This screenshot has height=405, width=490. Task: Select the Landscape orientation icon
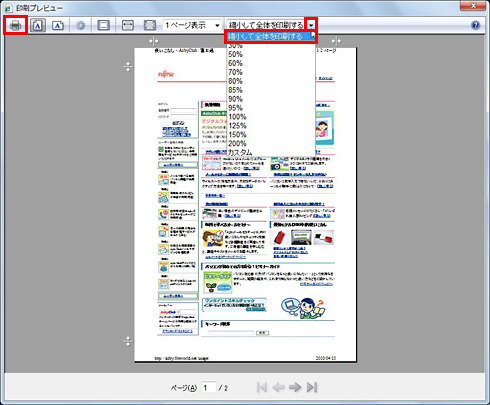click(58, 25)
